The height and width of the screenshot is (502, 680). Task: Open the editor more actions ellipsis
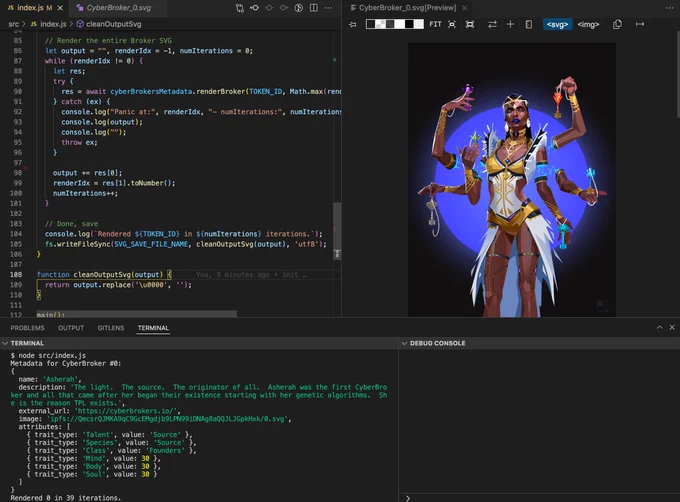(328, 8)
